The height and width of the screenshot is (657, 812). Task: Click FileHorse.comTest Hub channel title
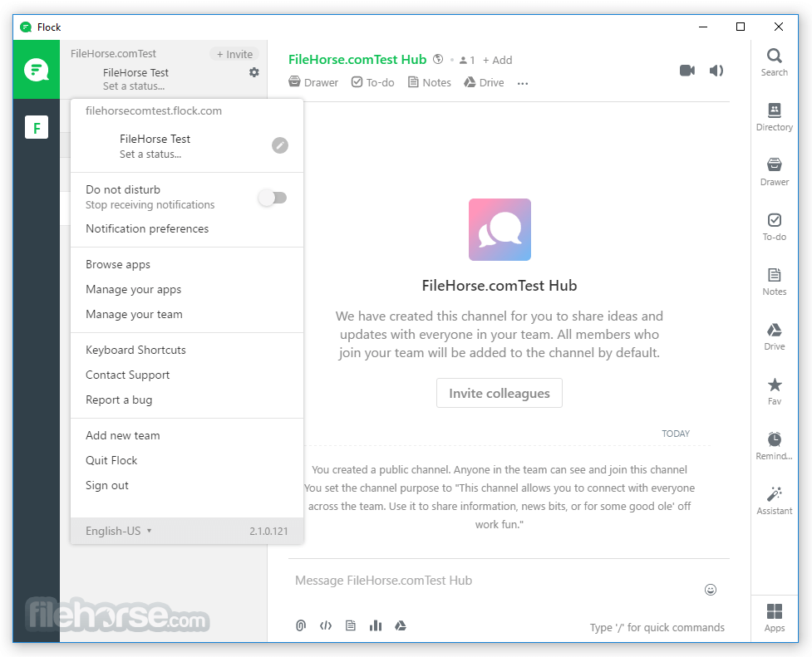(x=357, y=60)
